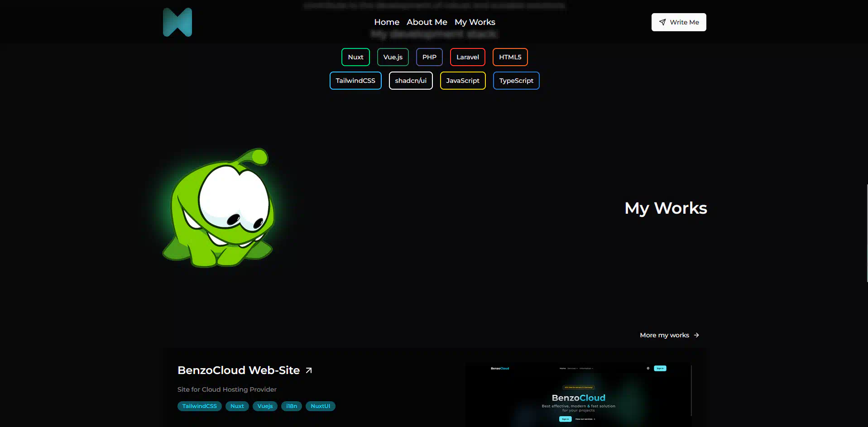
Task: Click the Nuxt tag under BenzoCloud project
Action: 237,406
